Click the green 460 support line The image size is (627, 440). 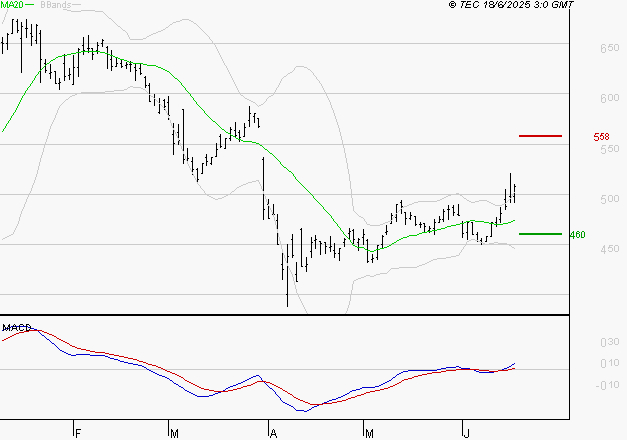pos(540,234)
